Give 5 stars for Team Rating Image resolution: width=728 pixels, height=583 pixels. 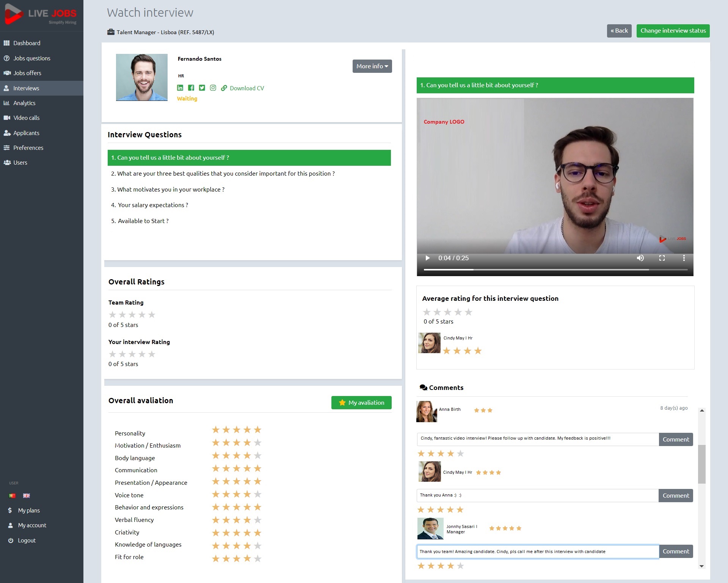tap(152, 314)
